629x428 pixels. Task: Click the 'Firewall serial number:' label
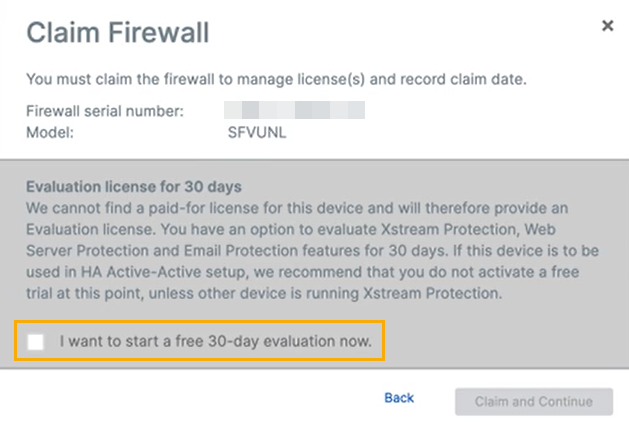[104, 112]
